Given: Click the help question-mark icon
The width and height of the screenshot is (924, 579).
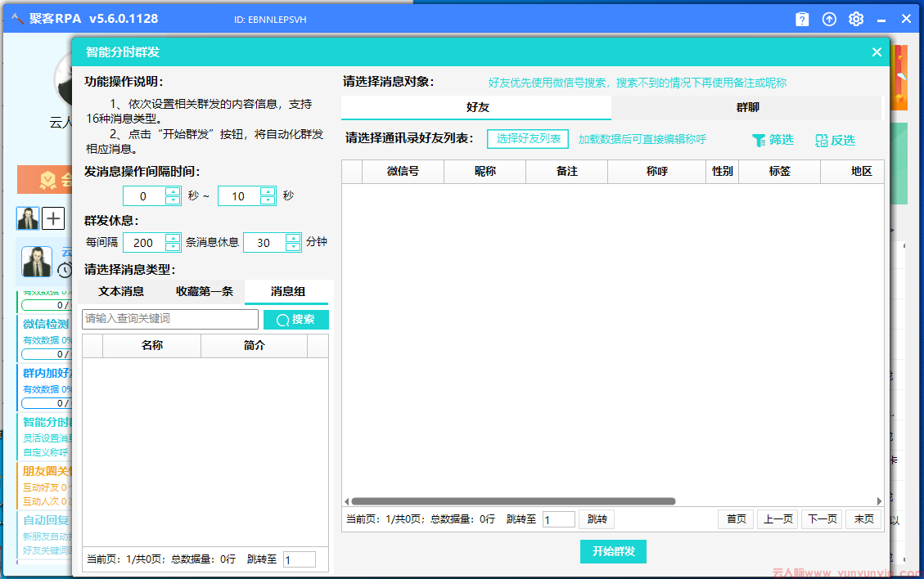Looking at the screenshot, I should point(801,19).
